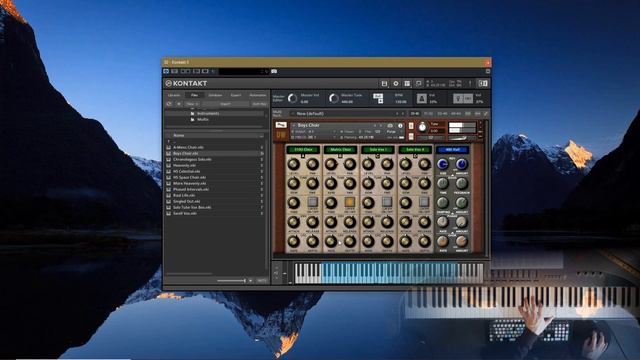
Task: Open the Matrix Choir sound selector dropdown
Action: (x=340, y=150)
